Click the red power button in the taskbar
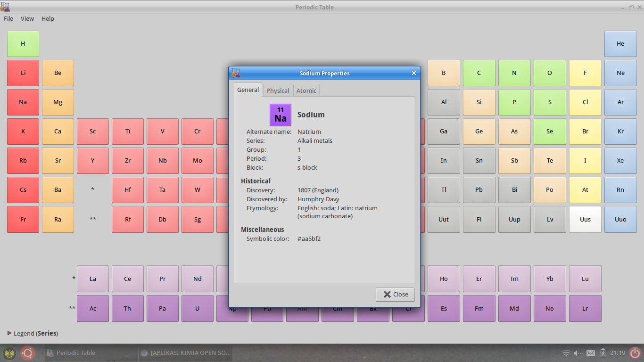This screenshot has height=362, width=644. 636,353
